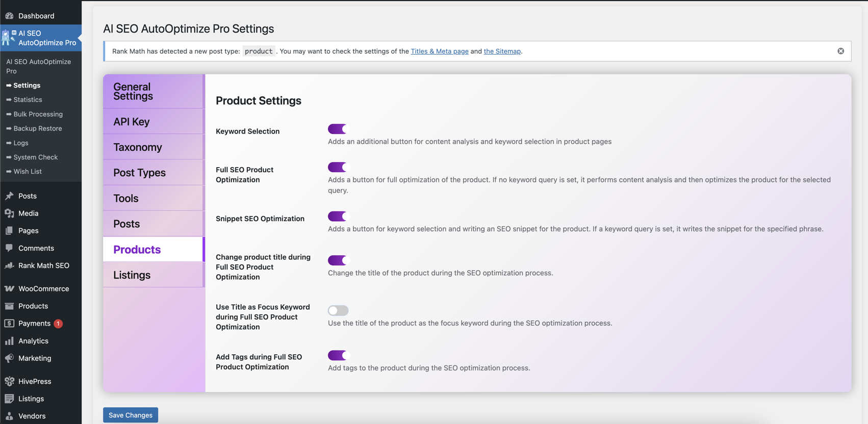The image size is (868, 424).
Task: Dismiss the Rank Math notice
Action: [840, 51]
